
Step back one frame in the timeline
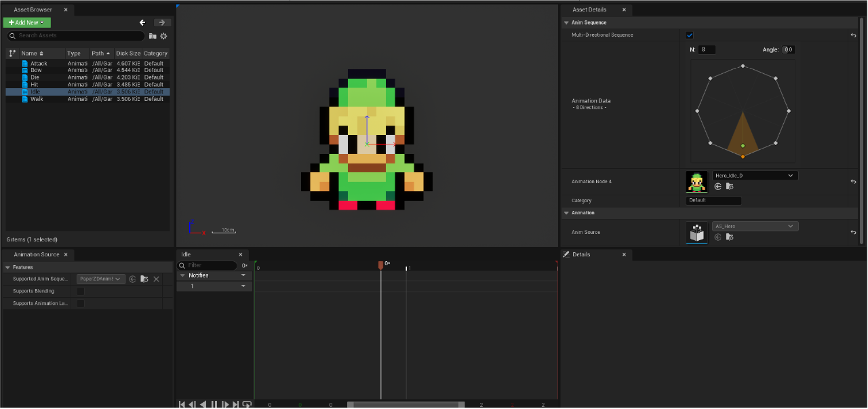tap(193, 404)
